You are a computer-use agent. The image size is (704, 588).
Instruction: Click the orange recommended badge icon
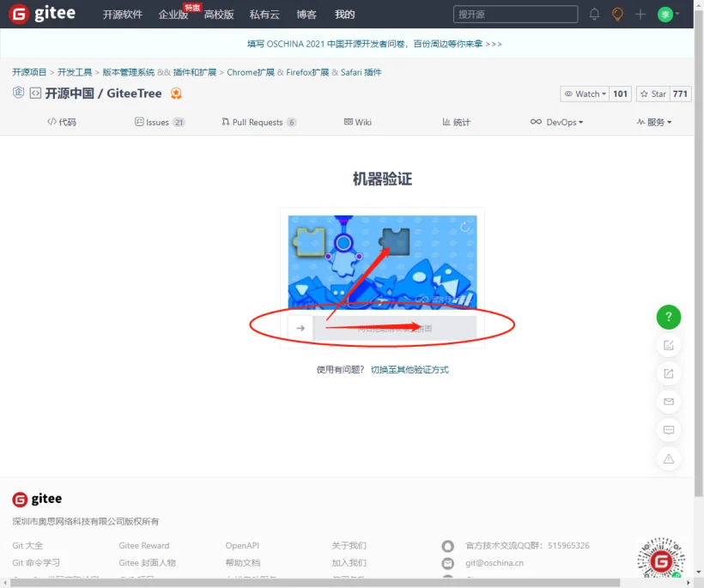176,94
